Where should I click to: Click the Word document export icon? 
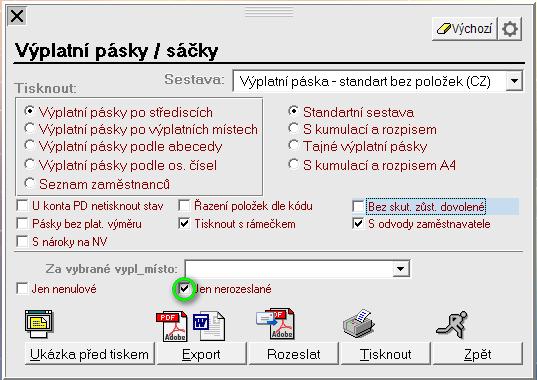pos(209,325)
